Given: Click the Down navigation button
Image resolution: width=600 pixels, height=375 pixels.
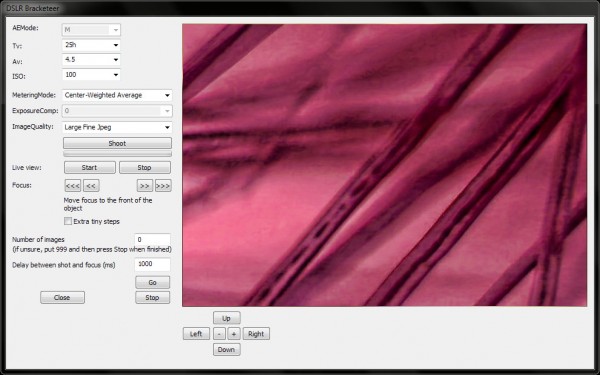Looking at the screenshot, I should [x=227, y=349].
